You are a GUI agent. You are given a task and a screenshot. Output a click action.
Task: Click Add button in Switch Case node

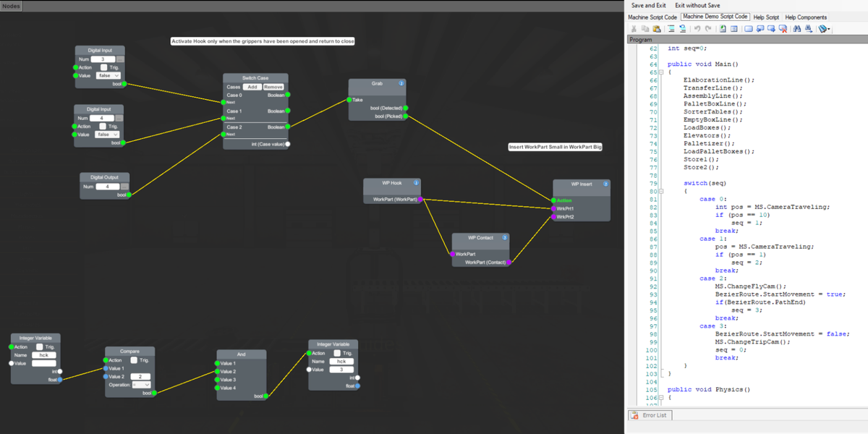pos(252,87)
